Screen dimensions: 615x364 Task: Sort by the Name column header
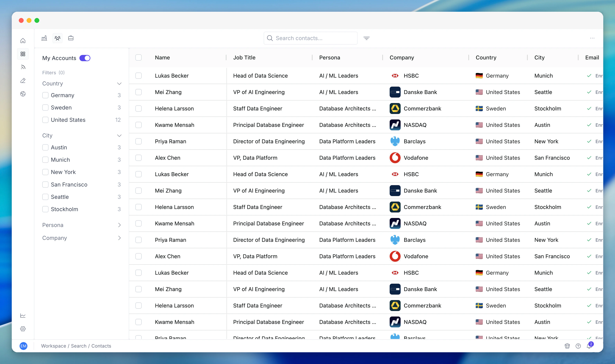162,57
